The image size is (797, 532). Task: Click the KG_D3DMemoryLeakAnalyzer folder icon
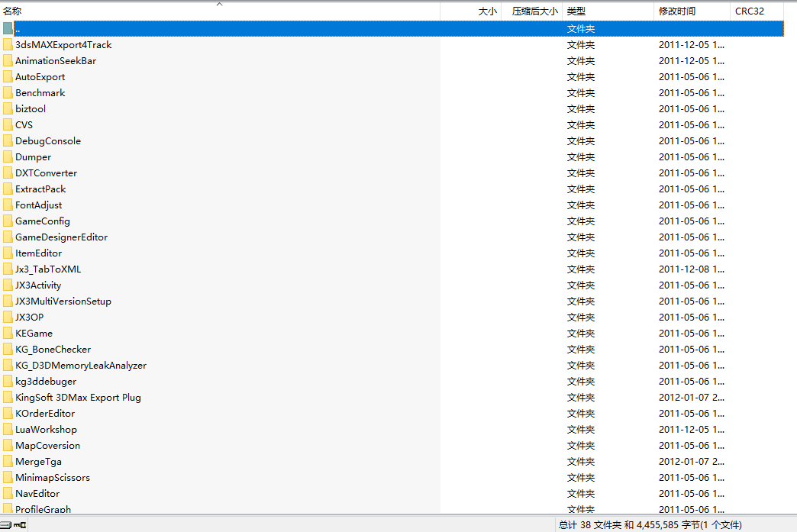click(x=8, y=366)
